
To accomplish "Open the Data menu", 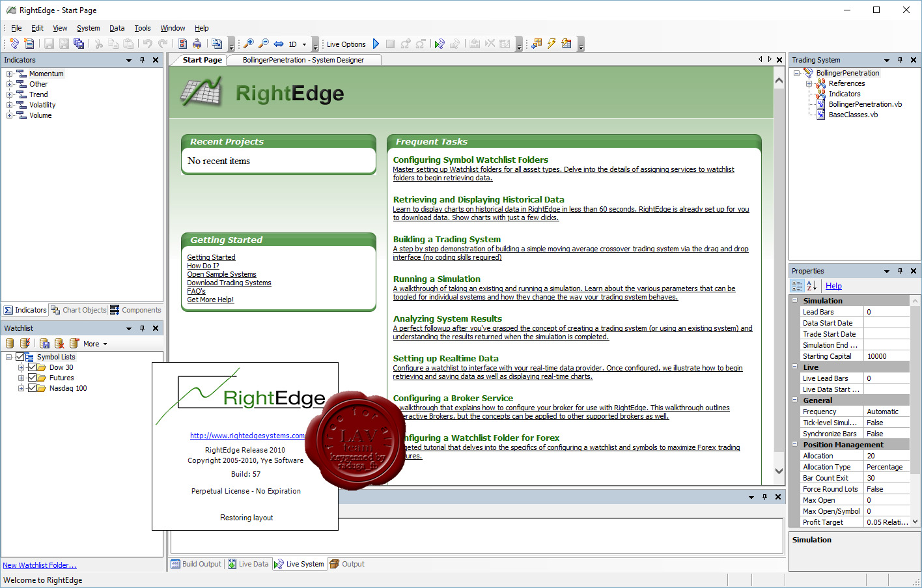I will (x=117, y=28).
